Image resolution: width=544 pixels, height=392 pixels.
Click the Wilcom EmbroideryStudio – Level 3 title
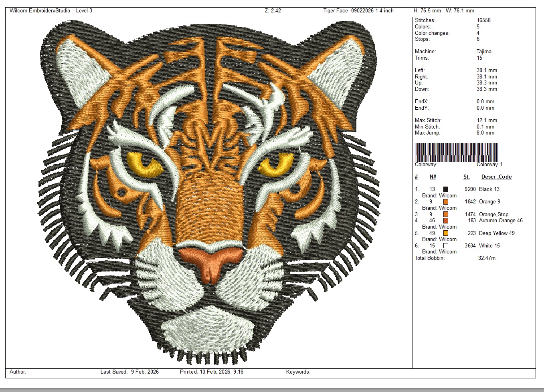[51, 11]
